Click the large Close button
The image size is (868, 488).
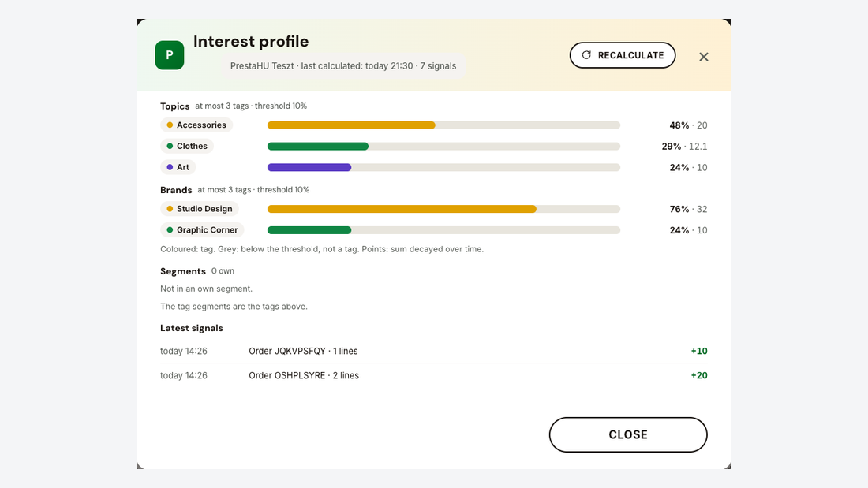tap(628, 434)
